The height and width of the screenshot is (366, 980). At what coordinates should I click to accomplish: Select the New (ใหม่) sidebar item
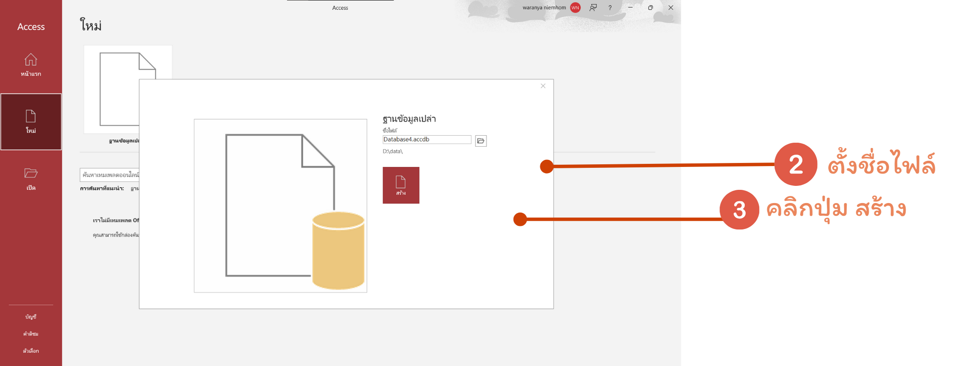pos(31,122)
